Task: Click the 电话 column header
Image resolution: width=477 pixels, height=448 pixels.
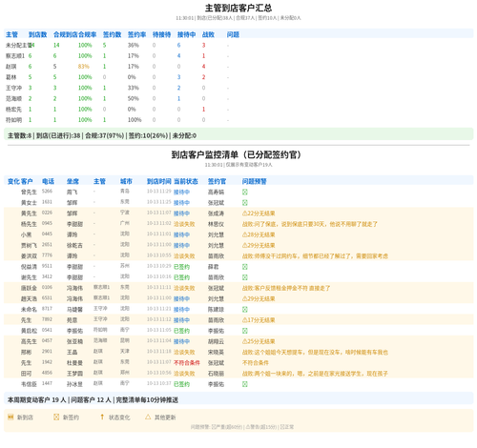Action: 49,181
